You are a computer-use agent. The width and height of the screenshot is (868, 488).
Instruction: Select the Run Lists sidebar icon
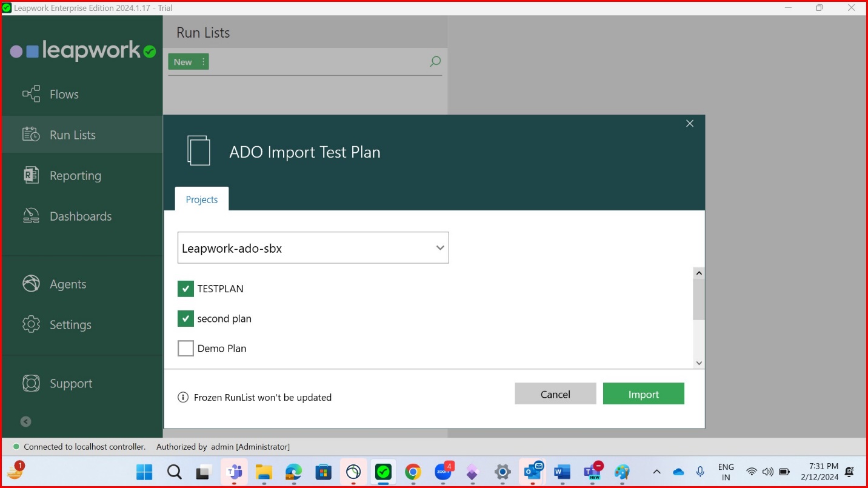30,134
